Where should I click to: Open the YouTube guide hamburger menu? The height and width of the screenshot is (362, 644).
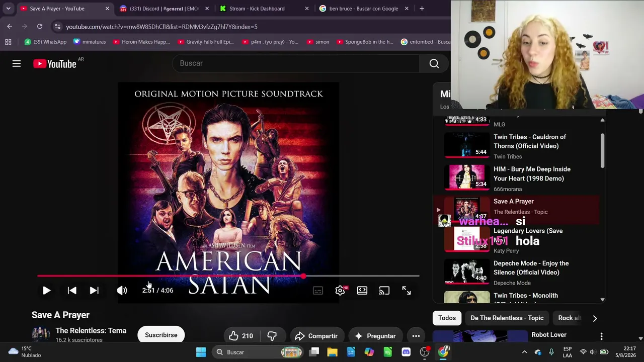(x=17, y=63)
